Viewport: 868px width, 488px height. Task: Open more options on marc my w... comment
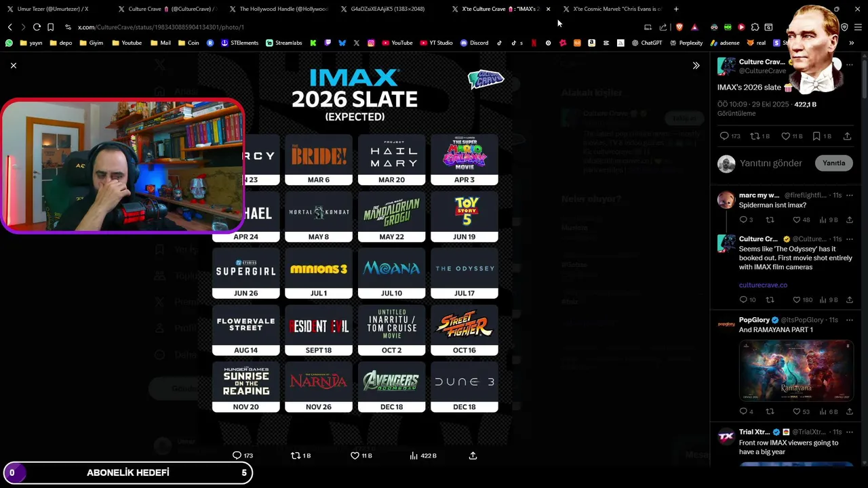[850, 195]
